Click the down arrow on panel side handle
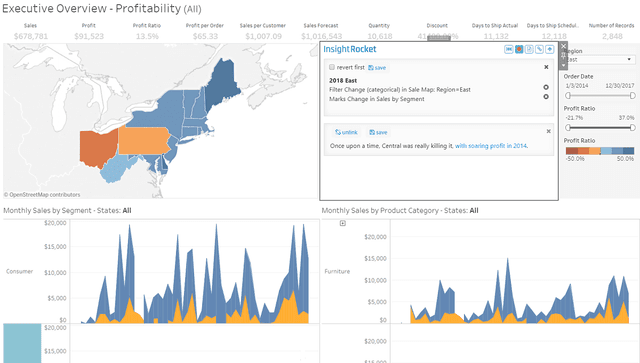 pos(564,65)
